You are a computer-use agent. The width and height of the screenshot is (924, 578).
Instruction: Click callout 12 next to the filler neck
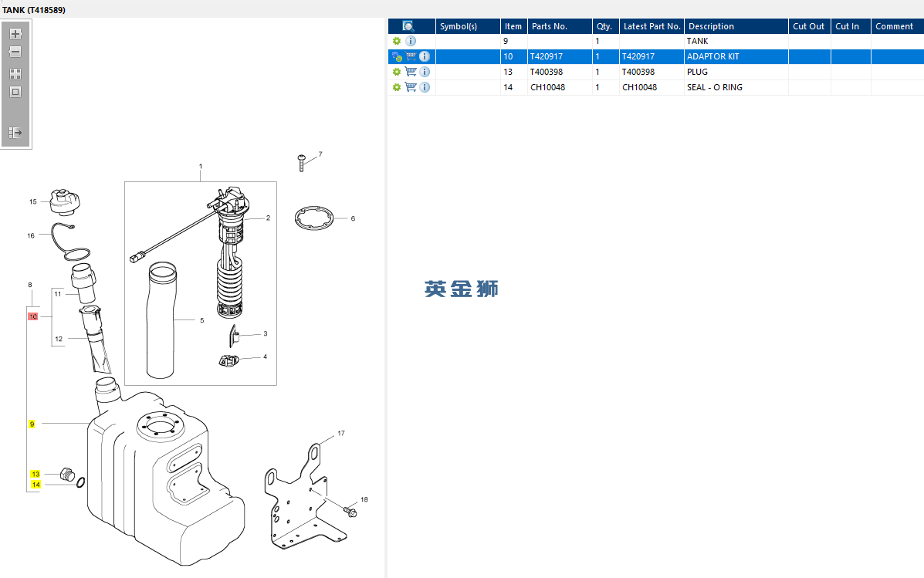click(x=59, y=339)
